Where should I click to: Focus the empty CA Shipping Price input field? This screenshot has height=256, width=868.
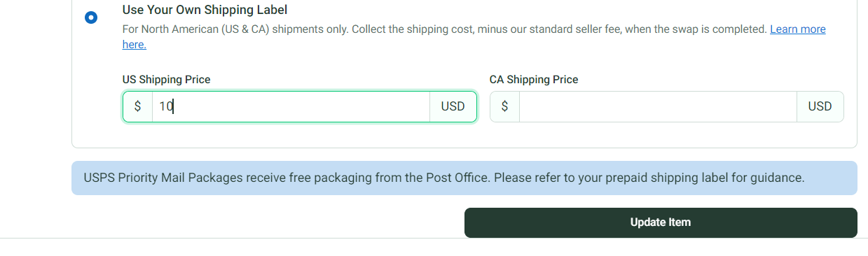[x=658, y=106]
